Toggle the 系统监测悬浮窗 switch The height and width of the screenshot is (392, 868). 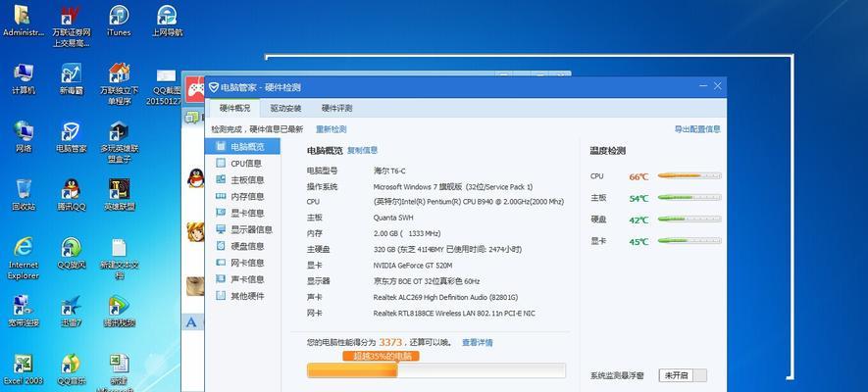click(683, 375)
